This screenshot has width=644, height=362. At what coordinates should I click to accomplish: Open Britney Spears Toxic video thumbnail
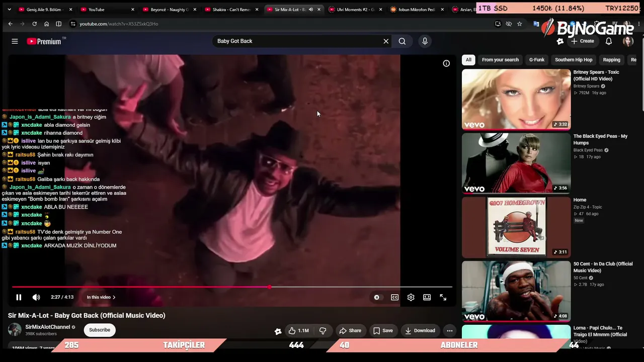pos(516,100)
